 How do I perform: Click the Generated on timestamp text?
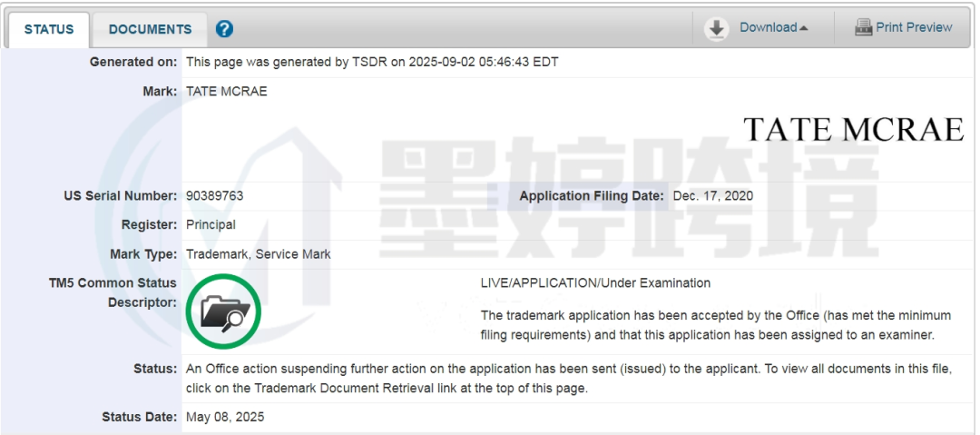click(373, 62)
